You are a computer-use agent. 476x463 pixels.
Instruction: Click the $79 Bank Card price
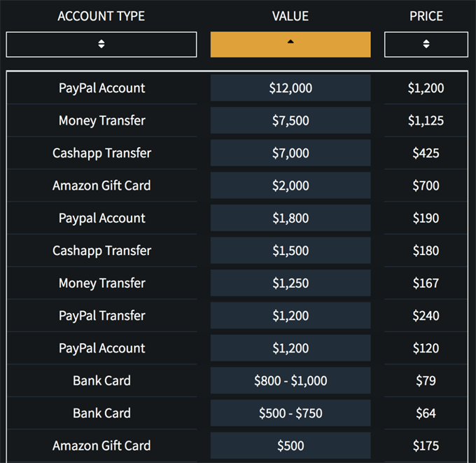pos(426,381)
